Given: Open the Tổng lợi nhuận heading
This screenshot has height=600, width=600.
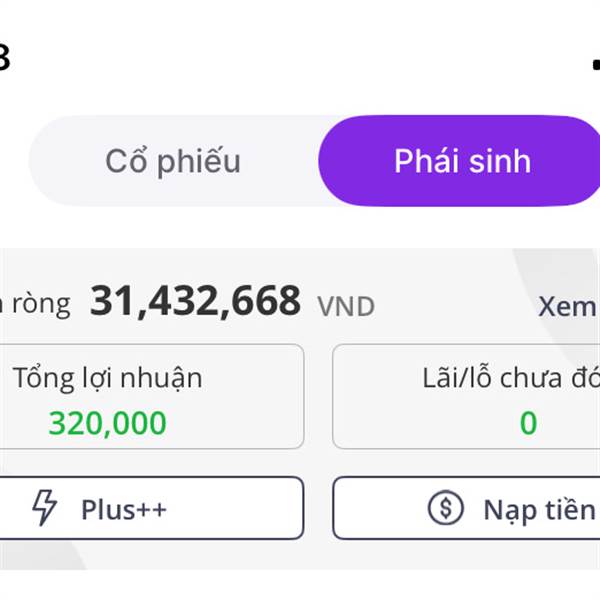Looking at the screenshot, I should tap(108, 378).
